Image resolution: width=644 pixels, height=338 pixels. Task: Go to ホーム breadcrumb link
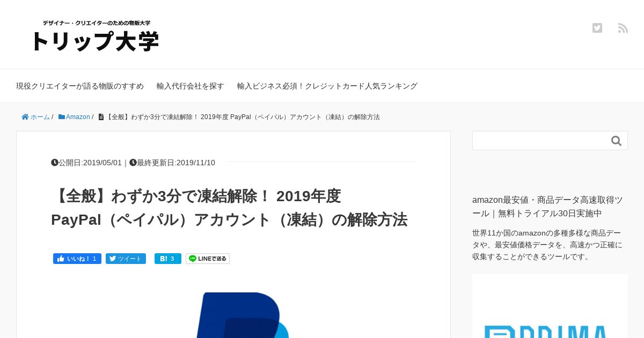coord(40,117)
